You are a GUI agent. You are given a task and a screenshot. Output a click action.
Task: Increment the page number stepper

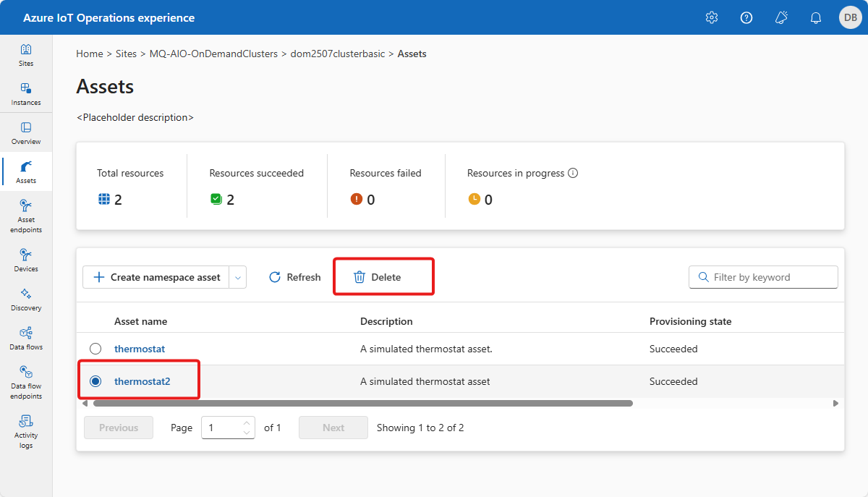coord(247,422)
